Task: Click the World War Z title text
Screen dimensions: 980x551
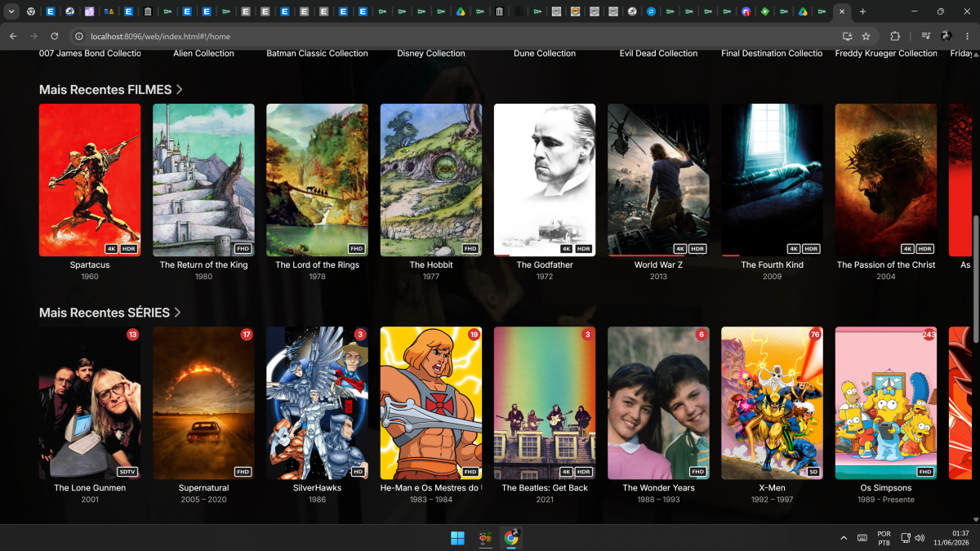Action: click(x=658, y=265)
